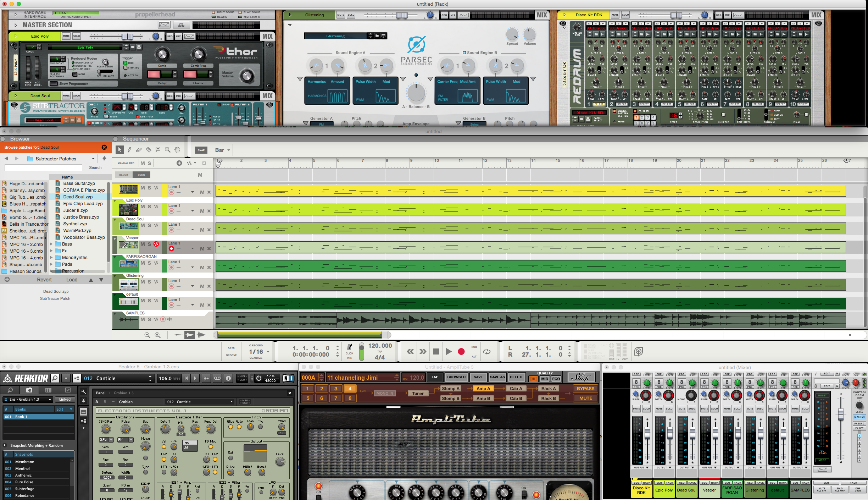Open the Ens - Grobian 1.3 dropdown
Screen dimensions: 868x500
pyautogui.click(x=28, y=400)
